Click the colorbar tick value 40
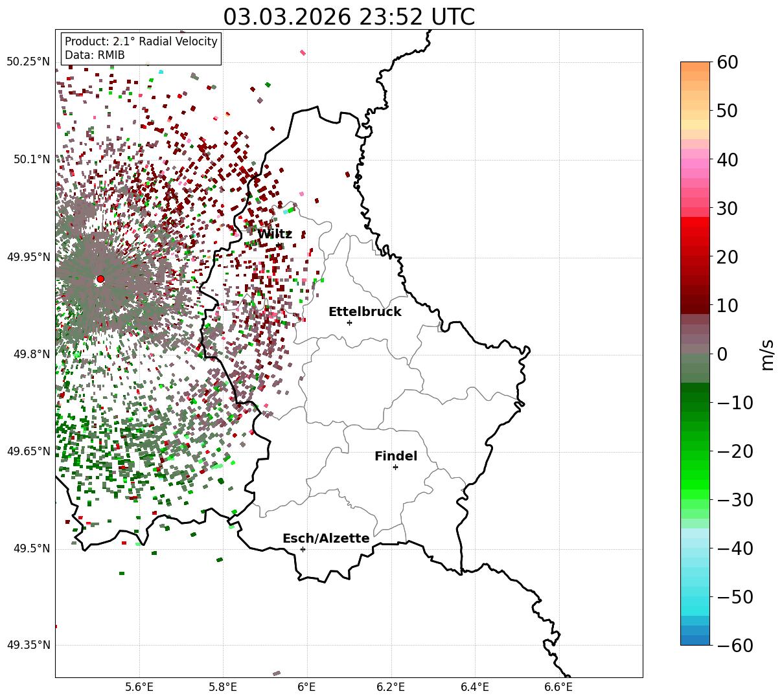 click(x=729, y=160)
